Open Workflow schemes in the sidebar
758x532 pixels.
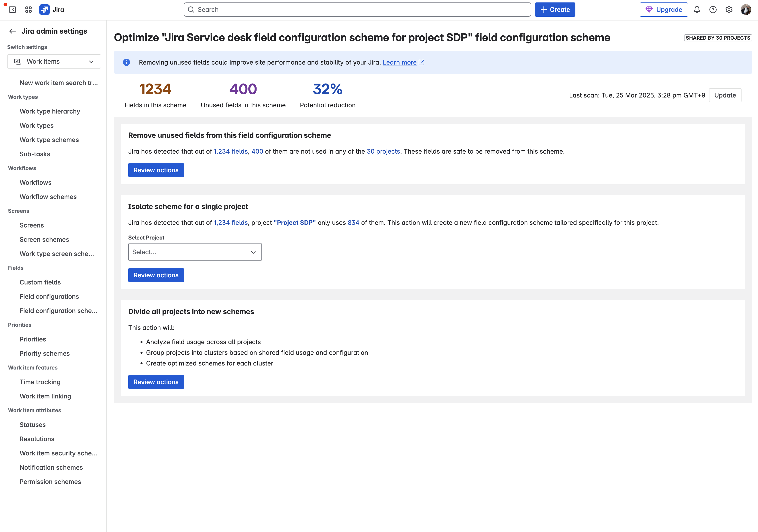[x=48, y=197]
